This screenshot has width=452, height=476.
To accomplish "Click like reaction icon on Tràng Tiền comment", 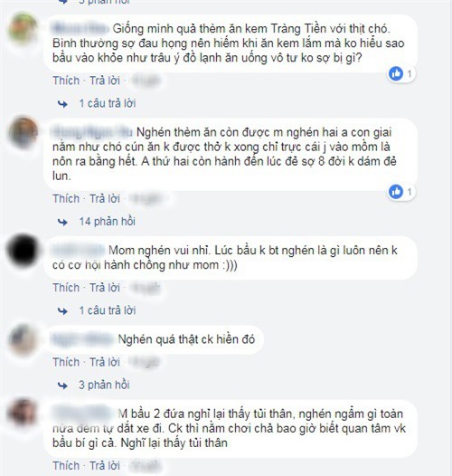I will pyautogui.click(x=396, y=74).
